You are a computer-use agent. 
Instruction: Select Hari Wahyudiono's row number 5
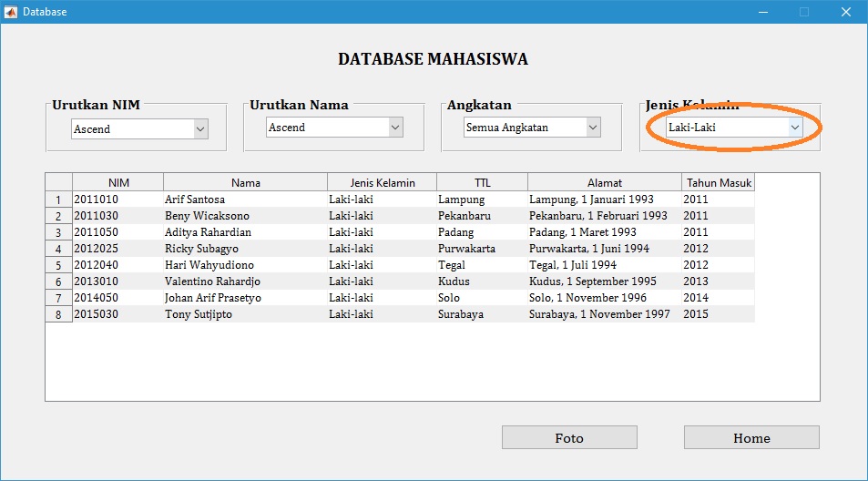click(x=58, y=265)
